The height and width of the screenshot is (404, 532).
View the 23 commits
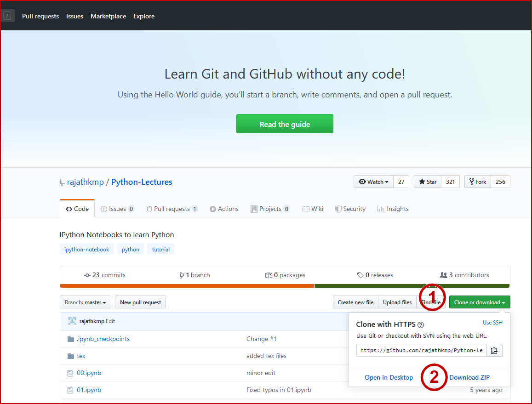tap(105, 275)
